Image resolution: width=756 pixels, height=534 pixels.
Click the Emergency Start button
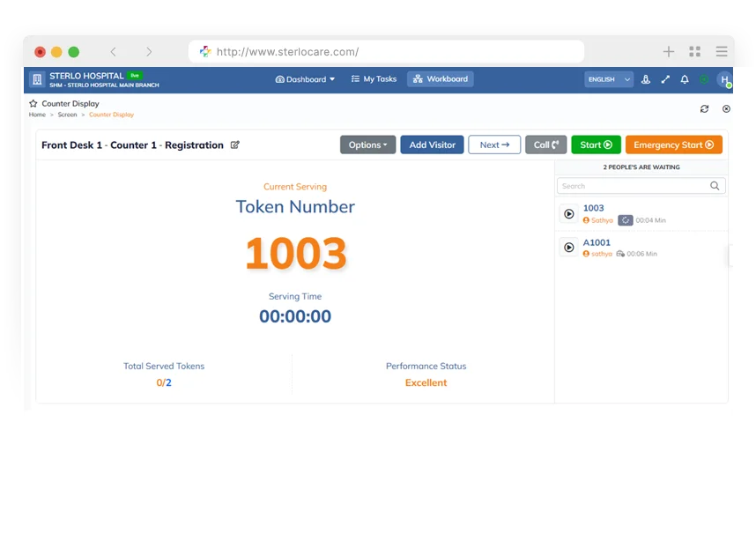tap(673, 145)
